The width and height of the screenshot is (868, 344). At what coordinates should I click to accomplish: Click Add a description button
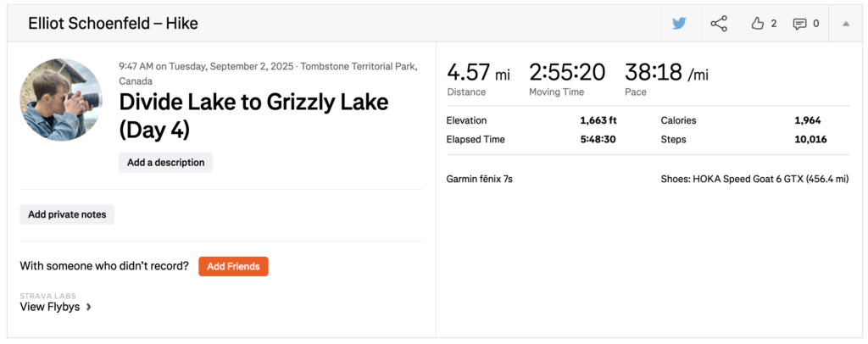[x=165, y=163]
